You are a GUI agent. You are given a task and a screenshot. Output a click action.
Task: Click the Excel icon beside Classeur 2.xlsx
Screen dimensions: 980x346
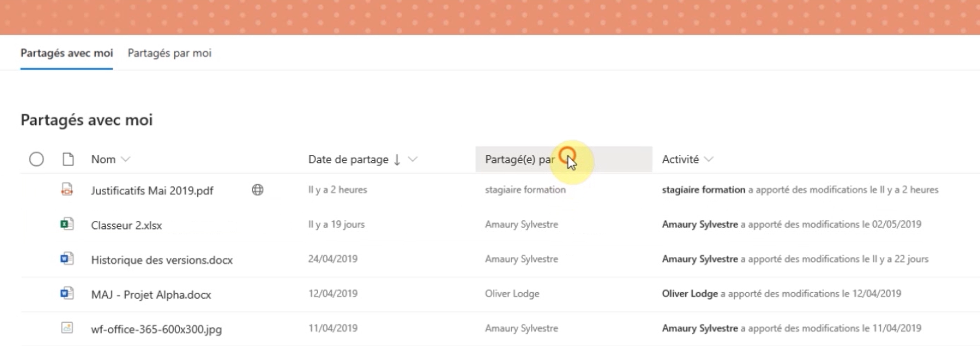[x=67, y=224]
